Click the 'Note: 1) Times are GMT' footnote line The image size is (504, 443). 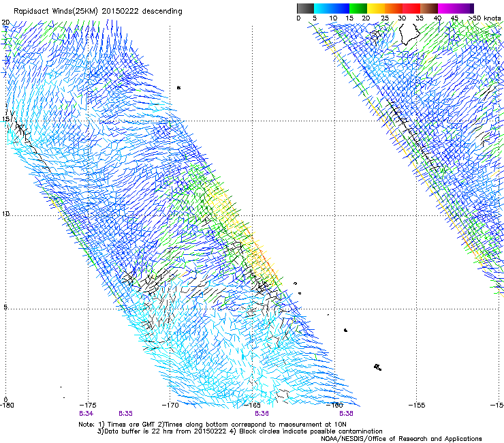coord(212,425)
